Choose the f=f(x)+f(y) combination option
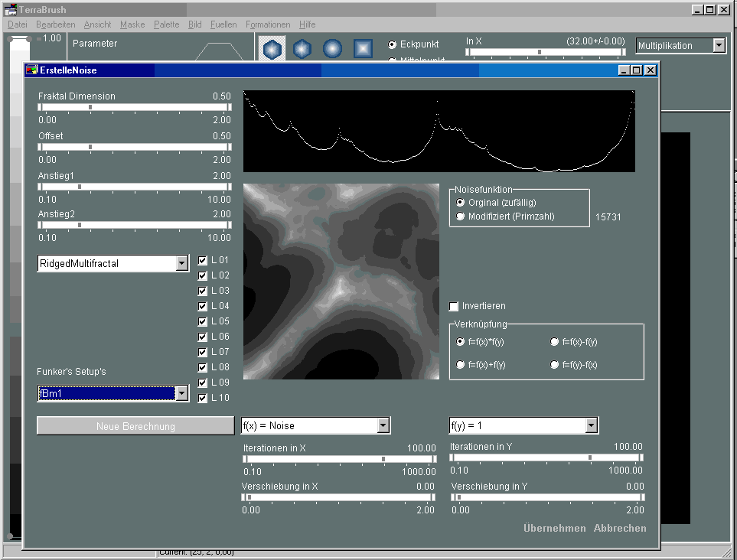 click(461, 365)
